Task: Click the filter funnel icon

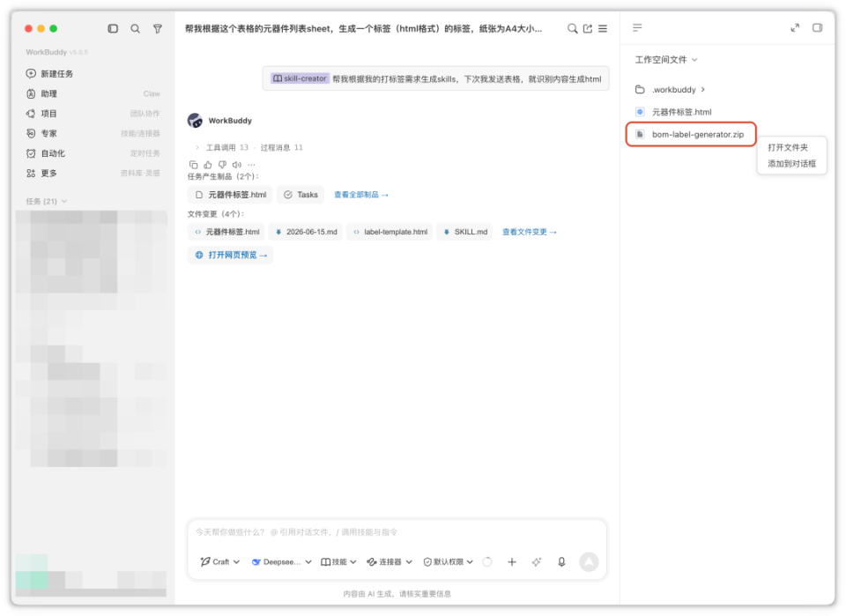Action: tap(158, 28)
